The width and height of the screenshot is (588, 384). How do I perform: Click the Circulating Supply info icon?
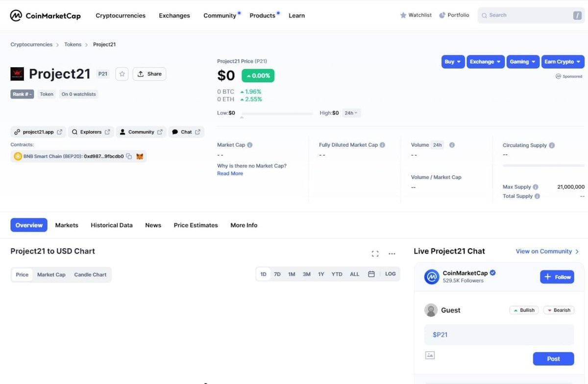552,146
